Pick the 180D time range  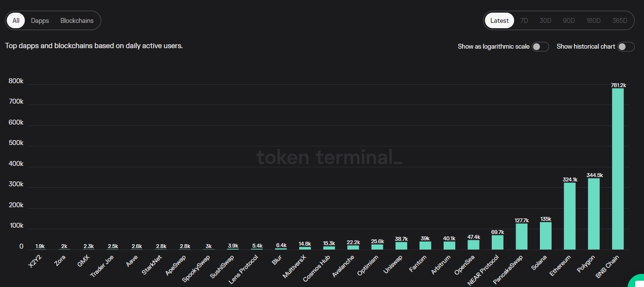tap(593, 21)
